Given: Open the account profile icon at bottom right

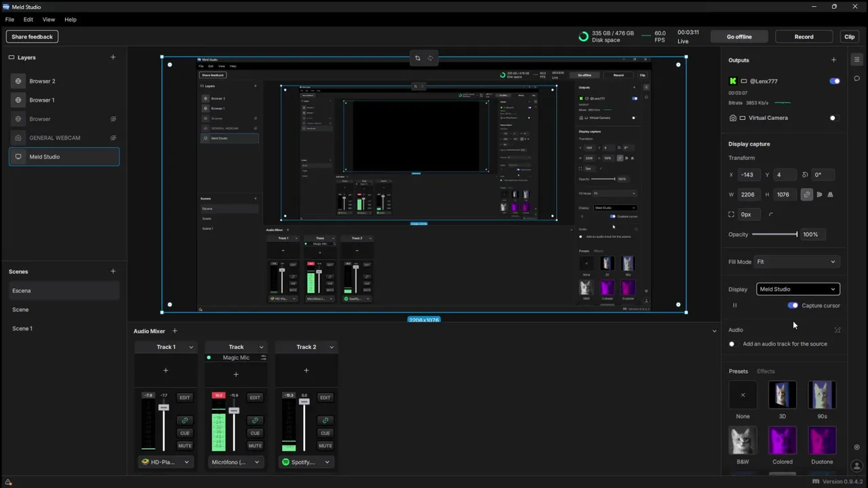Looking at the screenshot, I should 856,467.
